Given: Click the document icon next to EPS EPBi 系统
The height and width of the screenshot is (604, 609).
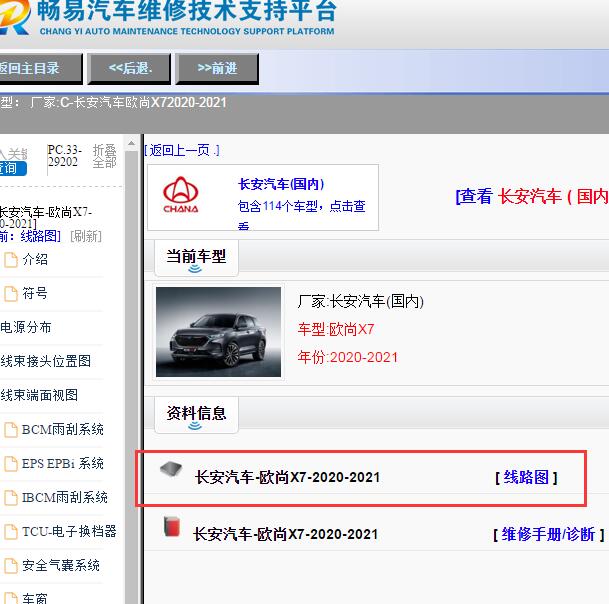Looking at the screenshot, I should [x=11, y=463].
